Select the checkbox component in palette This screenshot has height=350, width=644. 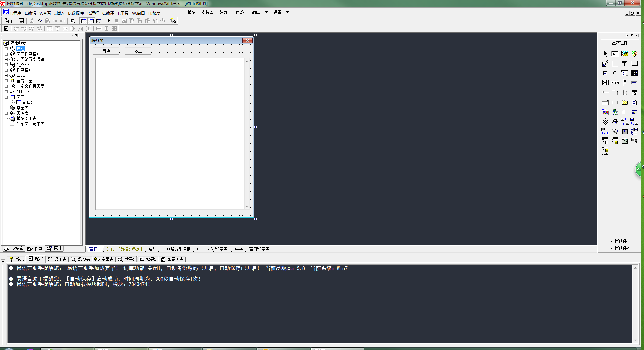point(605,73)
